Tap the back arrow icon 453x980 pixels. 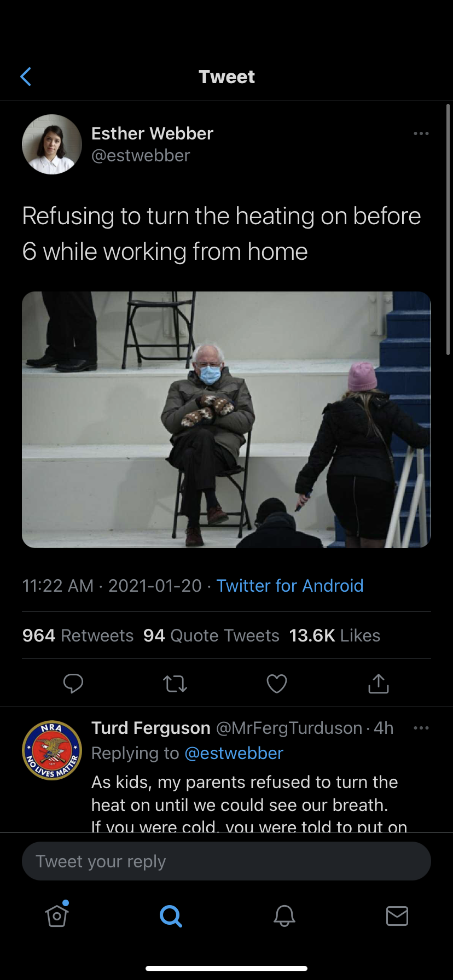(26, 77)
